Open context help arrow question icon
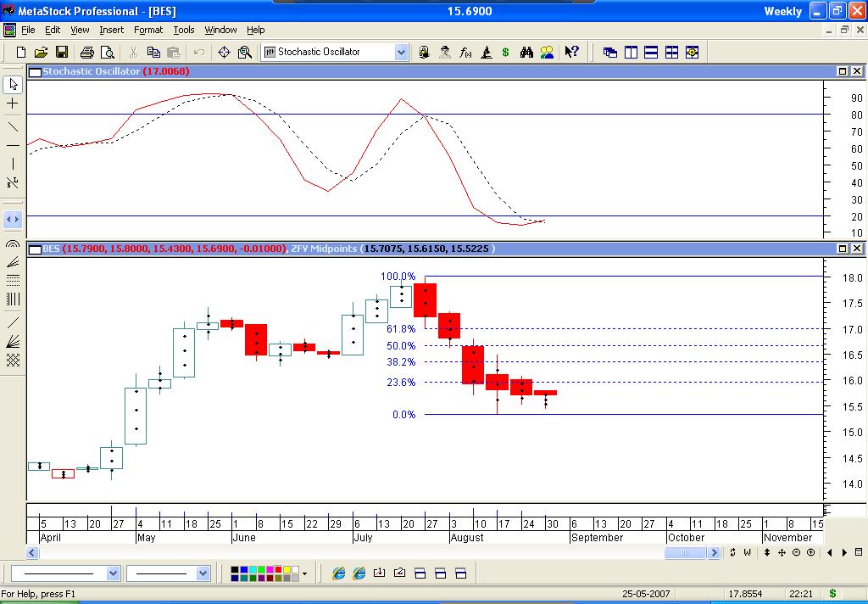Viewport: 868px width, 604px height. point(571,52)
